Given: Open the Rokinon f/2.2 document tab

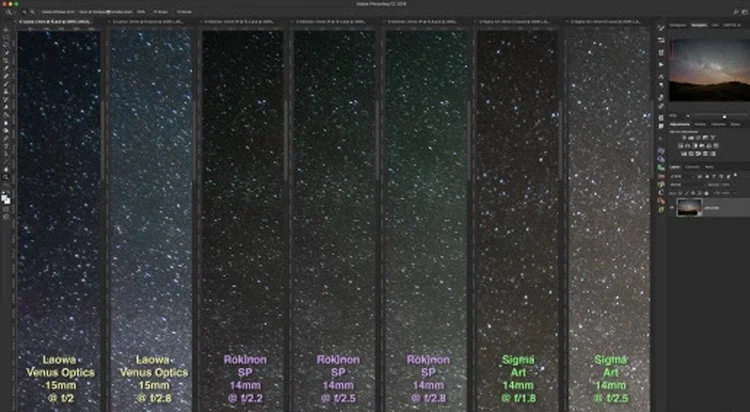Looking at the screenshot, I should (239, 22).
